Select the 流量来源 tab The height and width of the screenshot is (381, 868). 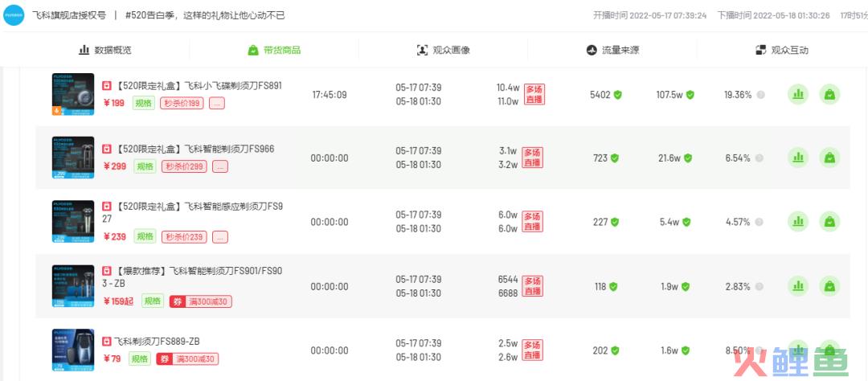[612, 50]
